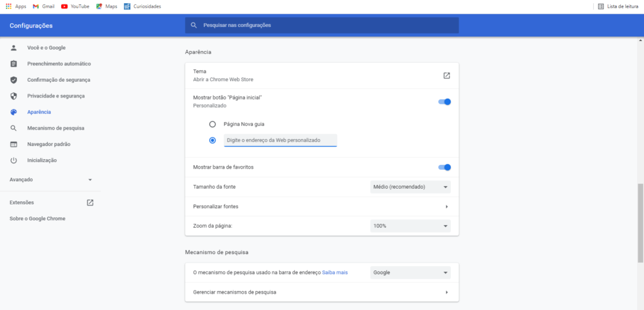Open Zoom da página dropdown
644x310 pixels.
point(410,226)
